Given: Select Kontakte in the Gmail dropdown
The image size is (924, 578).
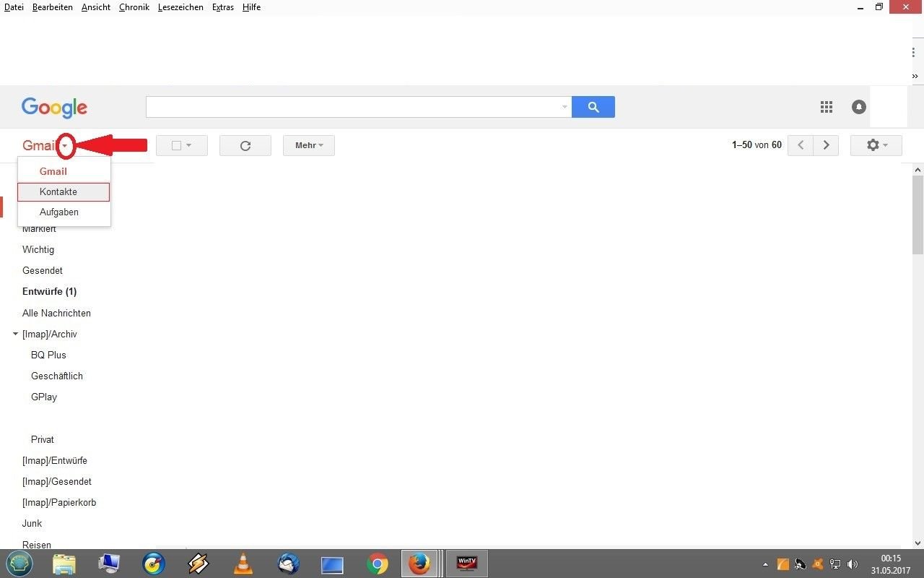Looking at the screenshot, I should 64,192.
